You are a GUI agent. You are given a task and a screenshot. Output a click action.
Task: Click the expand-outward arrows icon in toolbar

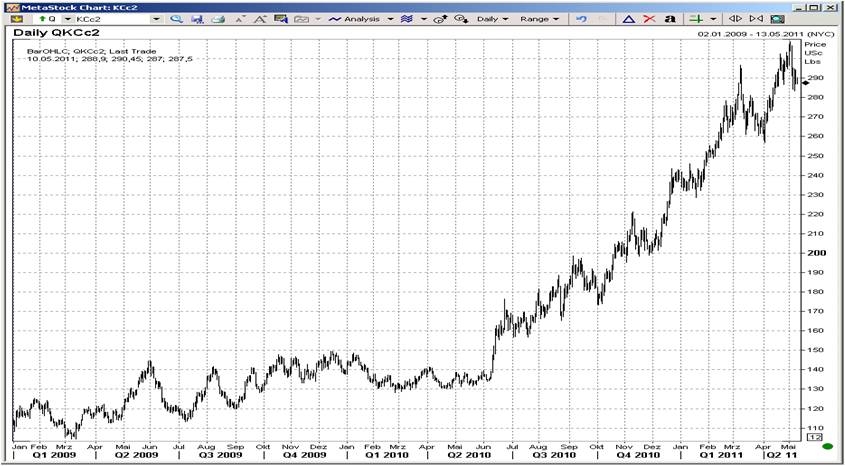tap(735, 19)
